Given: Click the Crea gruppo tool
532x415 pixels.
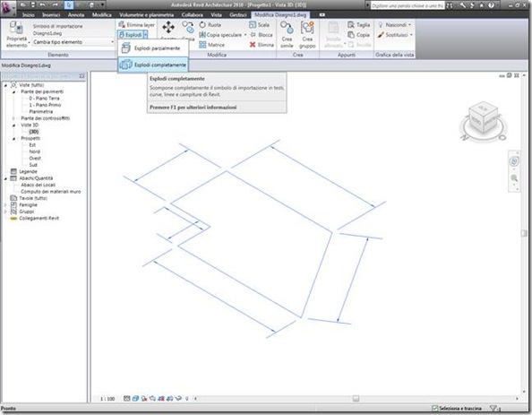Looking at the screenshot, I should point(307,34).
